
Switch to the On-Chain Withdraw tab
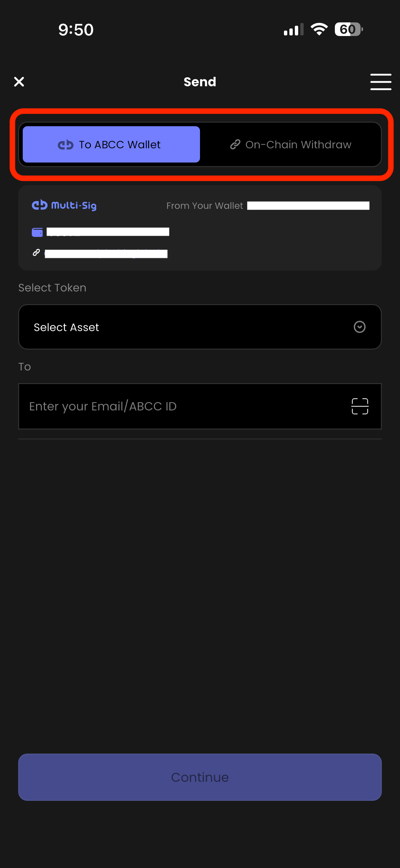pos(291,145)
